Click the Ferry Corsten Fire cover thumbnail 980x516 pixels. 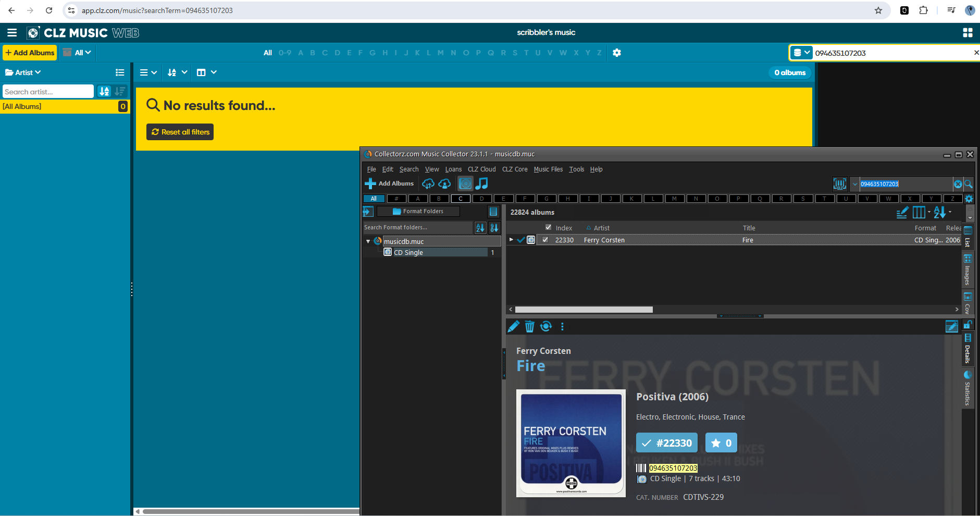tap(570, 443)
